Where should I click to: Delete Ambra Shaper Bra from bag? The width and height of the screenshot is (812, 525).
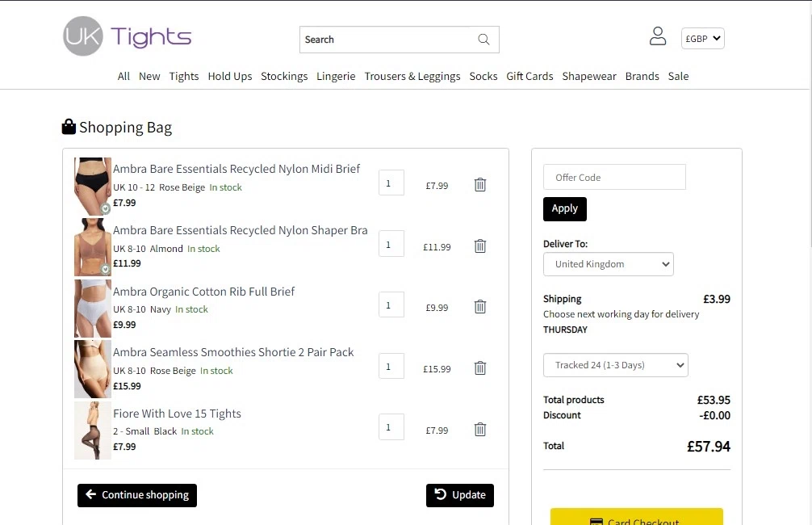coord(480,246)
